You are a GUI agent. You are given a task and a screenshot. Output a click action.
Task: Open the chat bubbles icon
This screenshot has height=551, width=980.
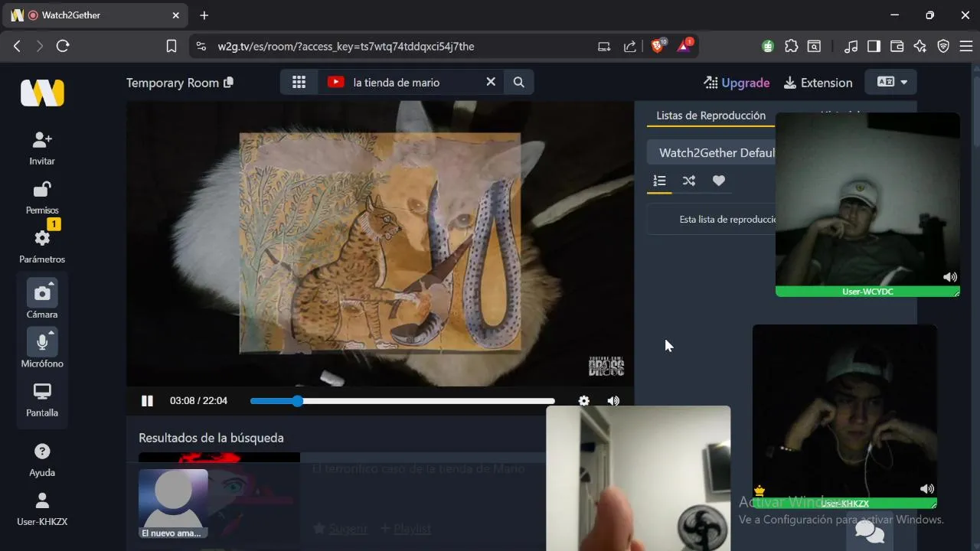click(870, 530)
